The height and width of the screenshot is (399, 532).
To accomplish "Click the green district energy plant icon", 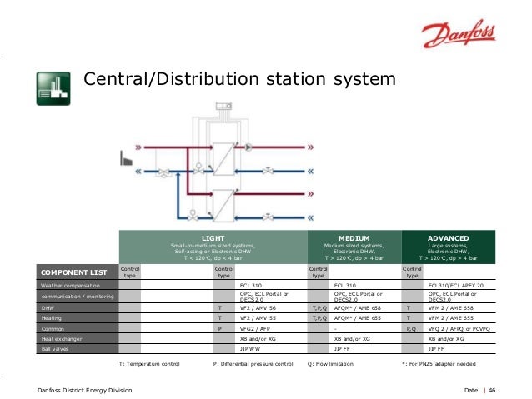I will (x=53, y=88).
